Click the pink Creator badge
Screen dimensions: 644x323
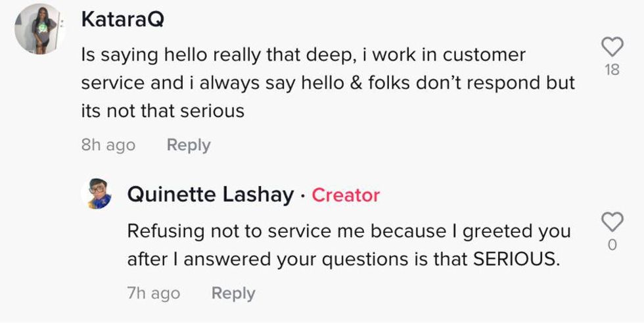[x=346, y=195]
